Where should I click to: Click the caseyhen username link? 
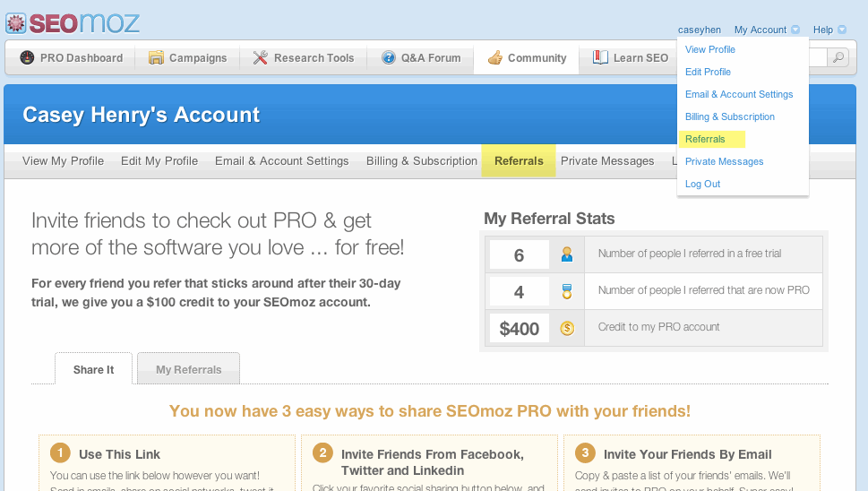click(700, 30)
